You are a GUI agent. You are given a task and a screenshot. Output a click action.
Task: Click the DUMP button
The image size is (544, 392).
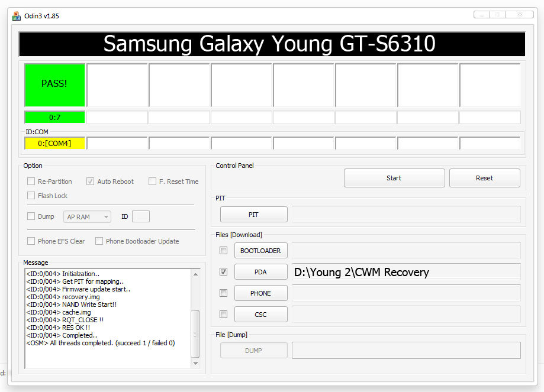[253, 351]
